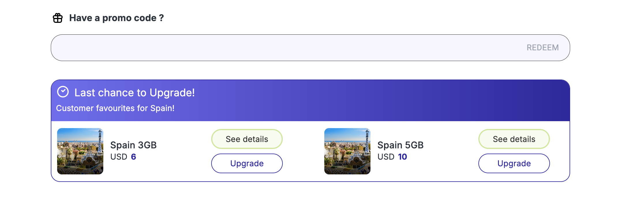Open the Spain 3GB plan thumbnail

[x=80, y=151]
